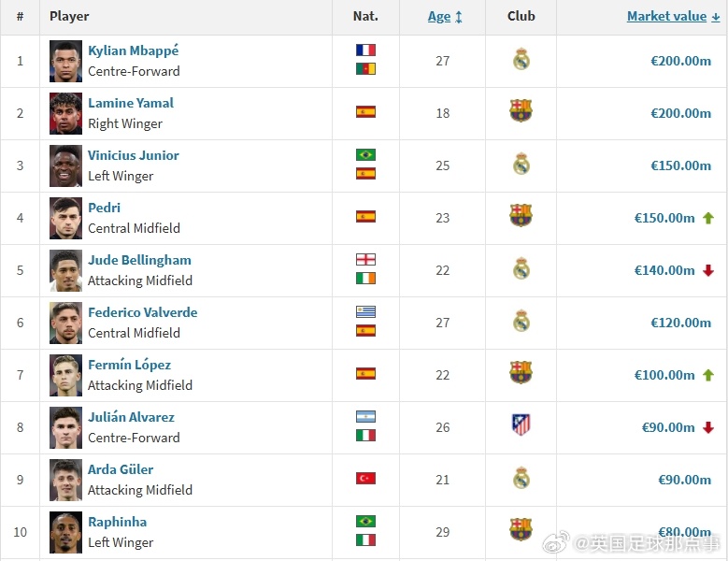
Task: Click the red down arrow beside Bellingham's value
Action: tap(708, 270)
